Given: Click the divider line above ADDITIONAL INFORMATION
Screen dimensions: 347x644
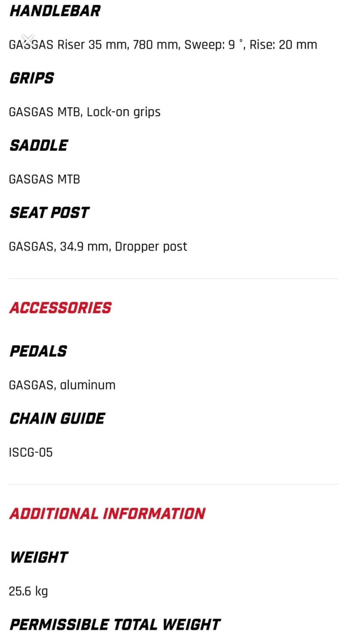Looking at the screenshot, I should 173,484.
